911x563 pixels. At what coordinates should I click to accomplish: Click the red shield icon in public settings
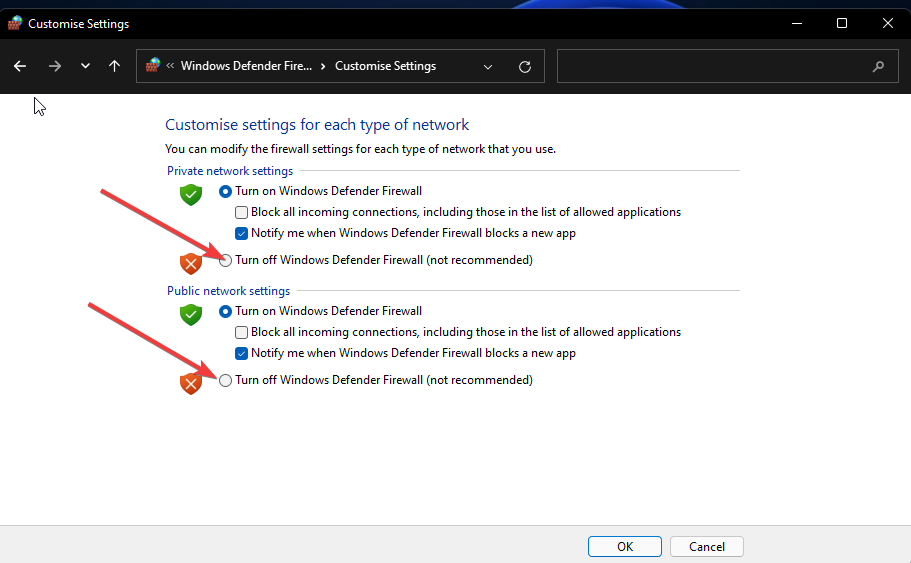191,383
